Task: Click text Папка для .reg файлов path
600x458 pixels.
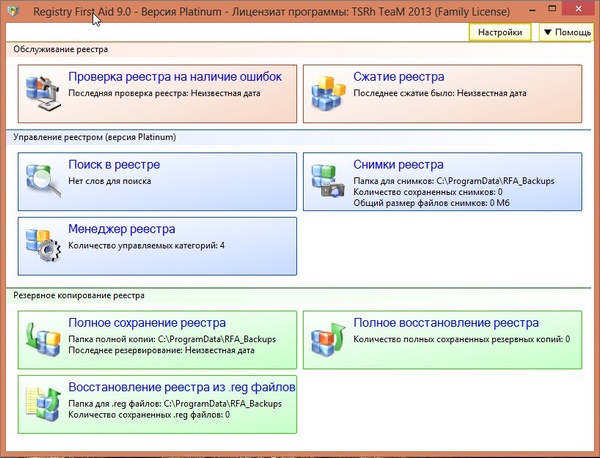Action: click(x=175, y=404)
